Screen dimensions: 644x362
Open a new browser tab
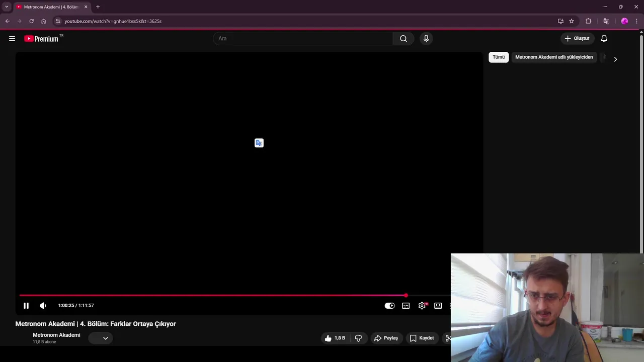click(x=98, y=7)
